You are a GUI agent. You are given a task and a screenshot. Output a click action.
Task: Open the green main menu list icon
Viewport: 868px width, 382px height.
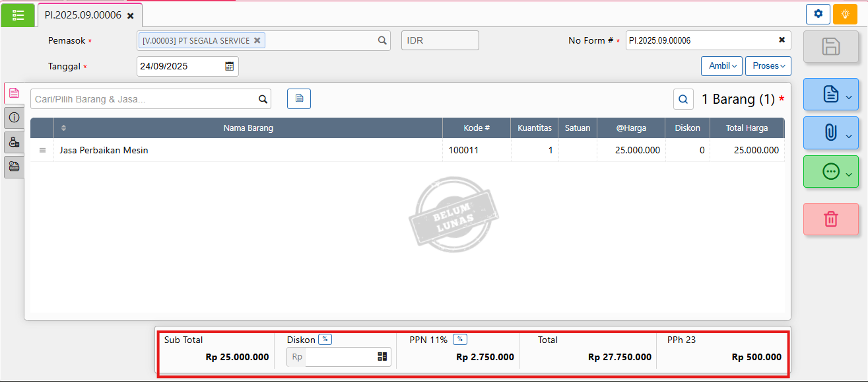[18, 15]
